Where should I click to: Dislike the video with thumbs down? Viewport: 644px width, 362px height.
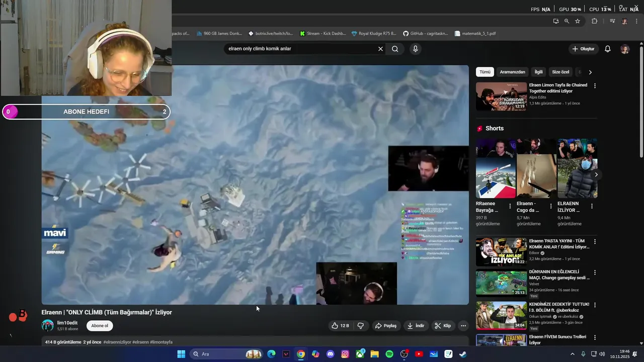click(361, 326)
